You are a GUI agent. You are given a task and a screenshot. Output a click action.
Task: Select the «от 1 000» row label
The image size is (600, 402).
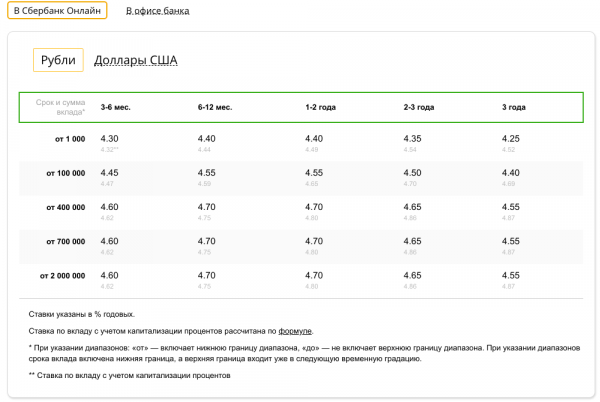click(70, 139)
